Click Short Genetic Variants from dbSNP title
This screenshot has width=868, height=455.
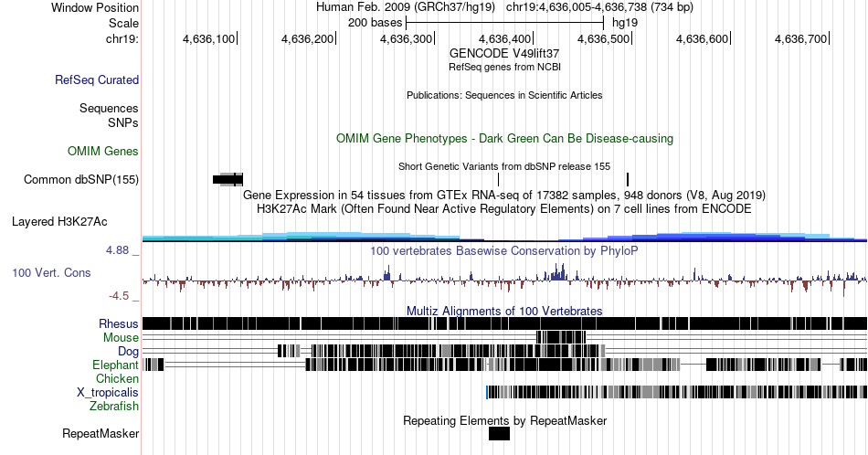(504, 166)
